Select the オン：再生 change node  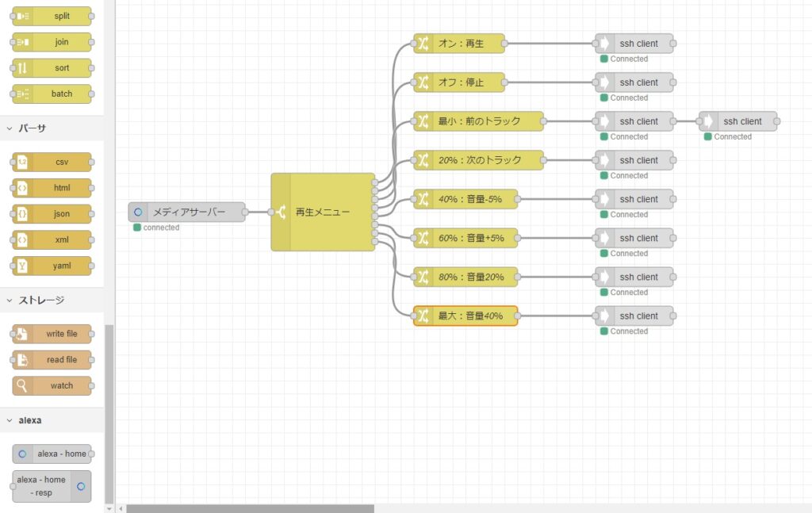459,44
